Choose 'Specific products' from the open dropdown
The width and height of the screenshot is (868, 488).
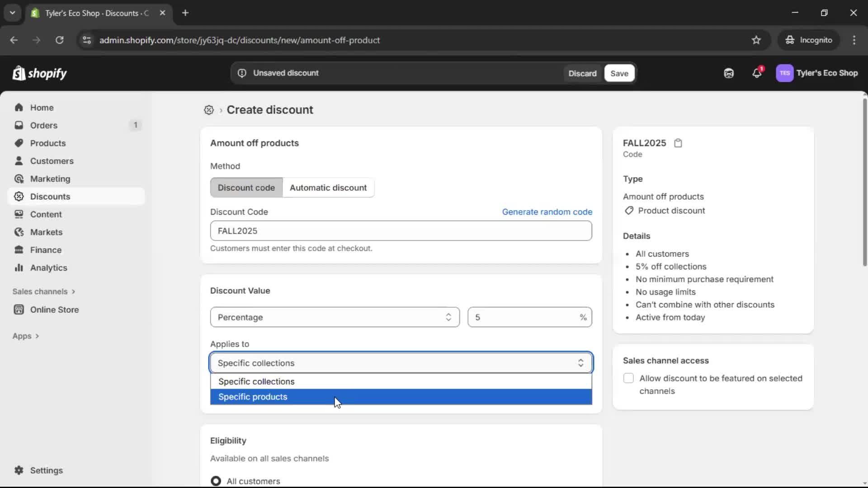[x=253, y=397]
